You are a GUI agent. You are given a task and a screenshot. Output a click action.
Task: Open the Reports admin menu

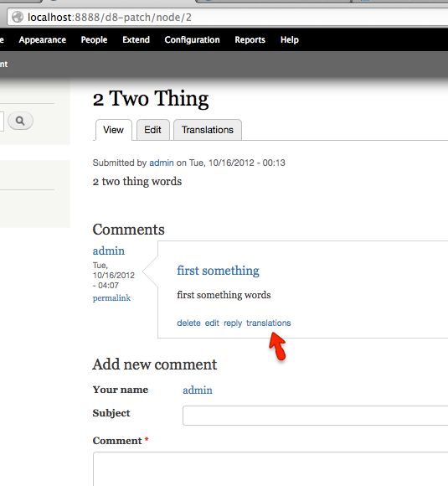point(250,39)
